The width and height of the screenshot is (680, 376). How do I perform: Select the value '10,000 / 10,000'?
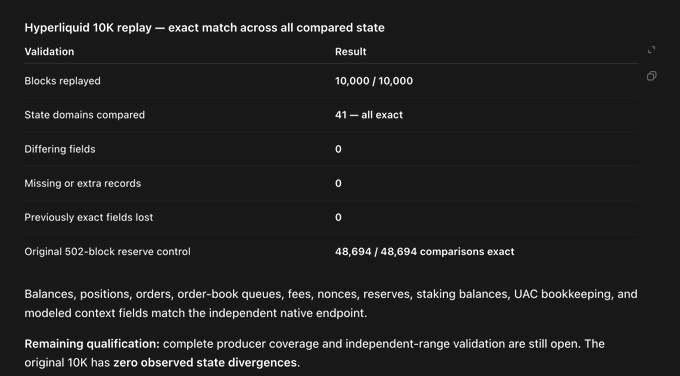[374, 81]
